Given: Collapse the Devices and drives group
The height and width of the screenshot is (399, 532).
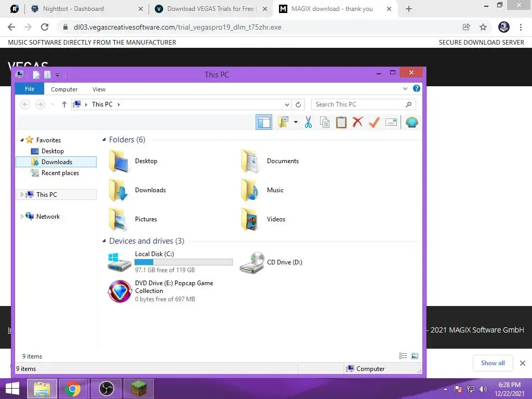Looking at the screenshot, I should (x=104, y=241).
